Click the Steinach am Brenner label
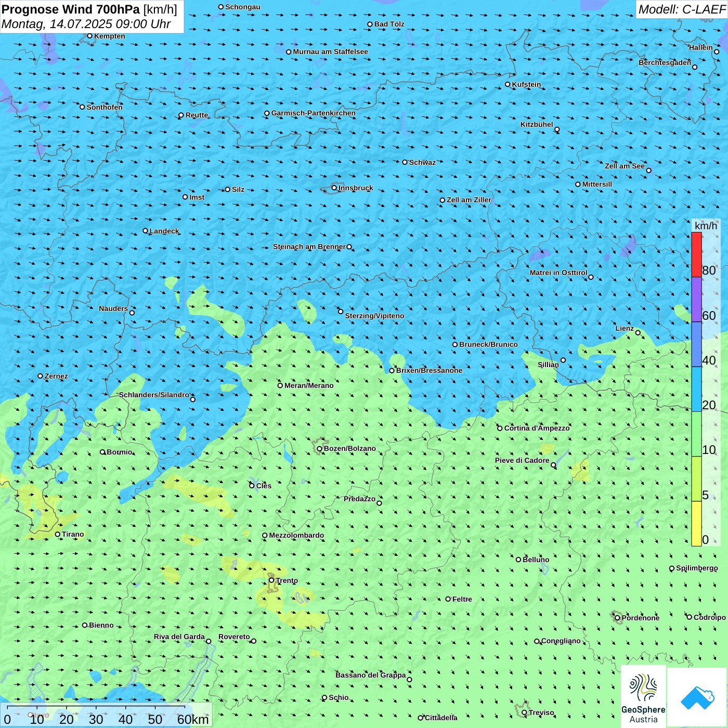 tap(309, 246)
